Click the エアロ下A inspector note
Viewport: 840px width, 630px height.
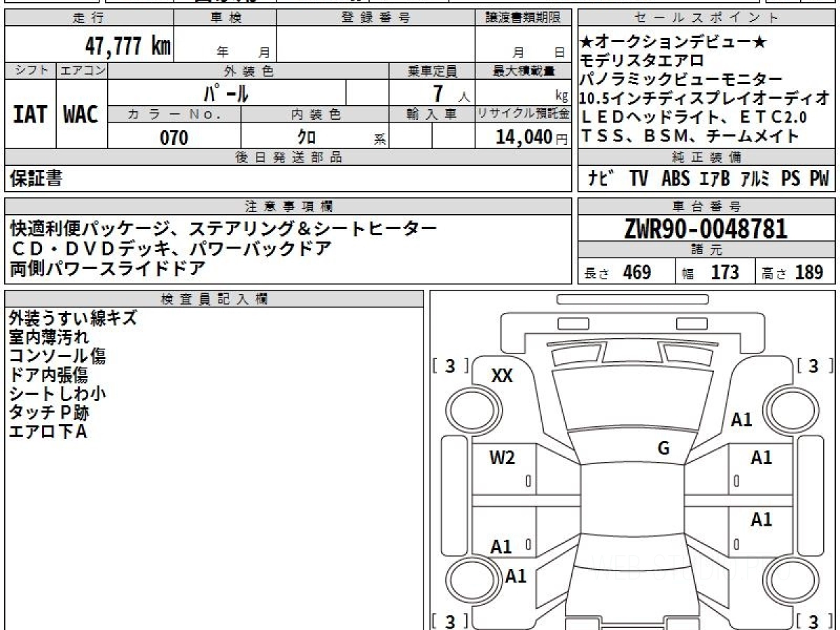point(48,432)
